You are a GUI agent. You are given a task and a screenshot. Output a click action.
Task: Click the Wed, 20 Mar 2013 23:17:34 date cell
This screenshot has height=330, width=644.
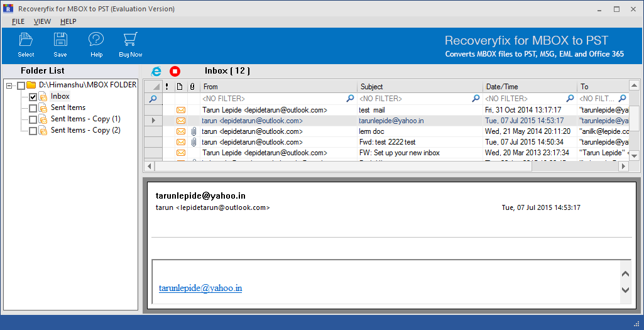(530, 153)
